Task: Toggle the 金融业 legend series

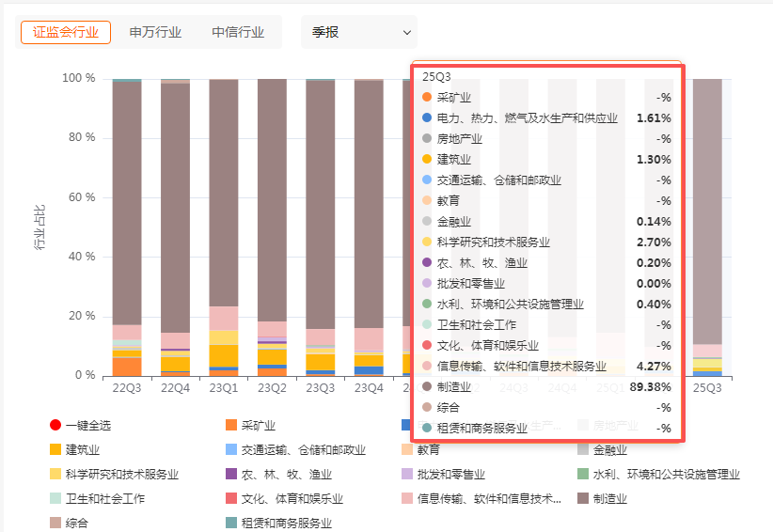Action: coord(603,449)
